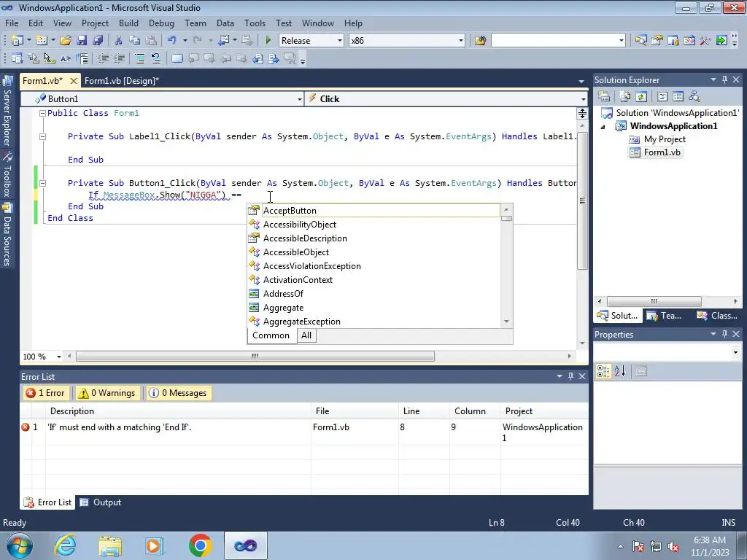Toggle a bookmark using the bookmark icon
This screenshot has width=747, height=560.
(x=177, y=58)
